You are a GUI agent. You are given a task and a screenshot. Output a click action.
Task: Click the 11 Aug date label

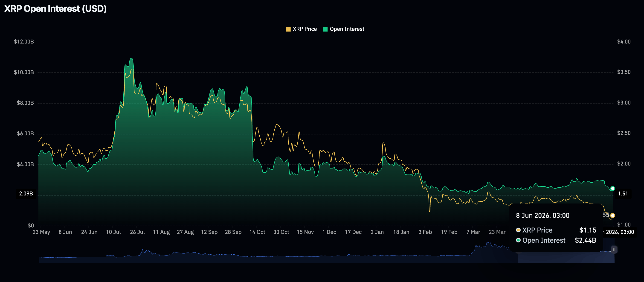pyautogui.click(x=161, y=232)
